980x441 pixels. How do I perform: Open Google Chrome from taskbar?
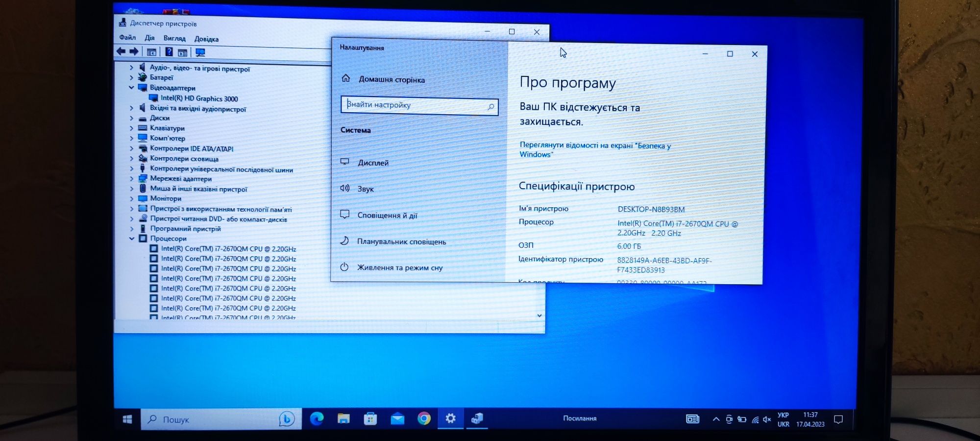tap(424, 418)
